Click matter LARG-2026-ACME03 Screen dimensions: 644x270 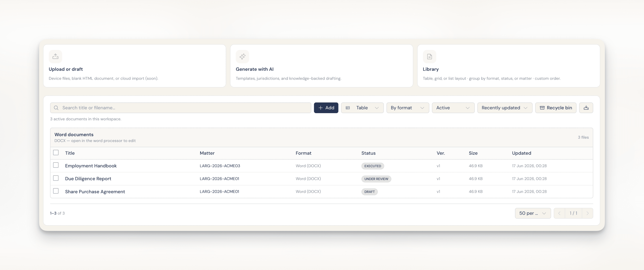coord(220,166)
